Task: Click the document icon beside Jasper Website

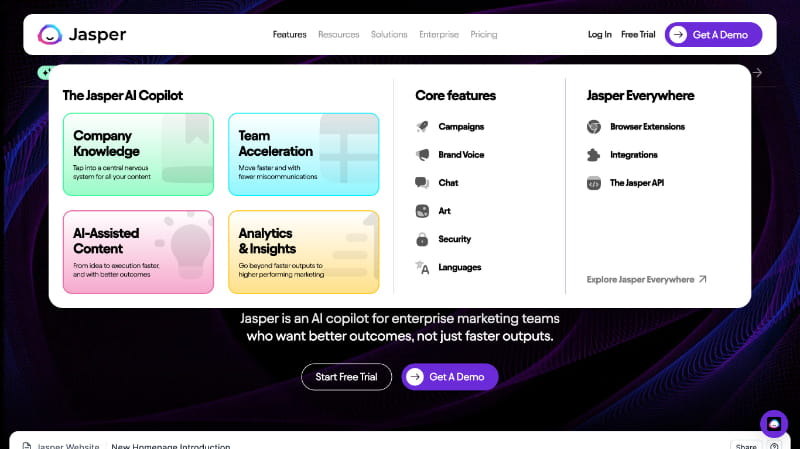Action: (27, 446)
